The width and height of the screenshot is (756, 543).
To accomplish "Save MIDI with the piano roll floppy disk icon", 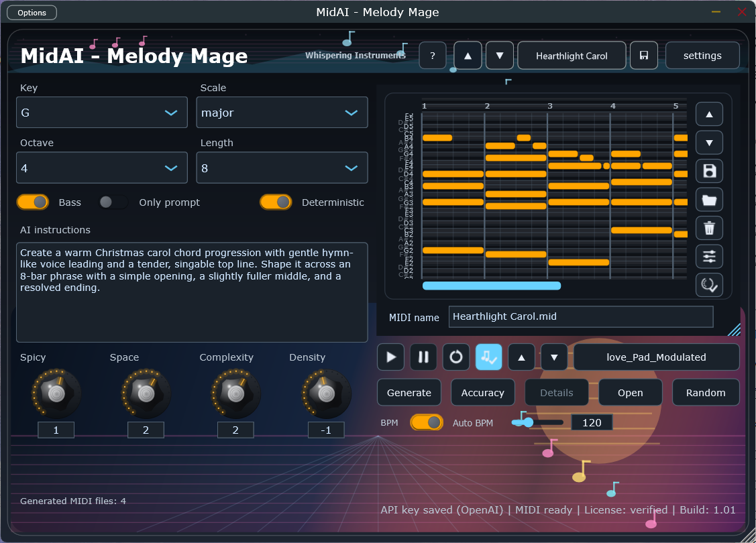I will tap(709, 171).
